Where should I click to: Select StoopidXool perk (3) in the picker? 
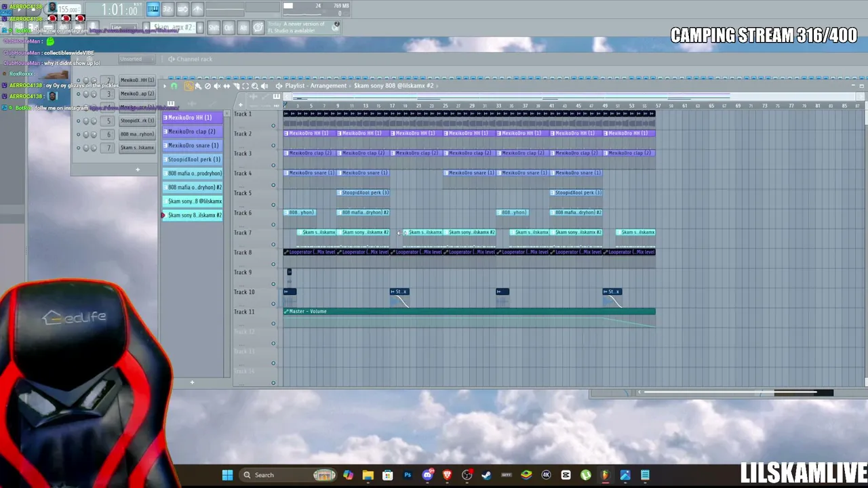[192, 159]
